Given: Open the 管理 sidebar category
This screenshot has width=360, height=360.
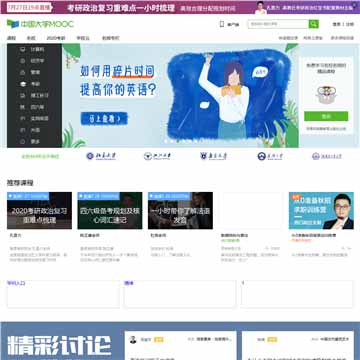Looking at the screenshot, I should (x=34, y=72).
